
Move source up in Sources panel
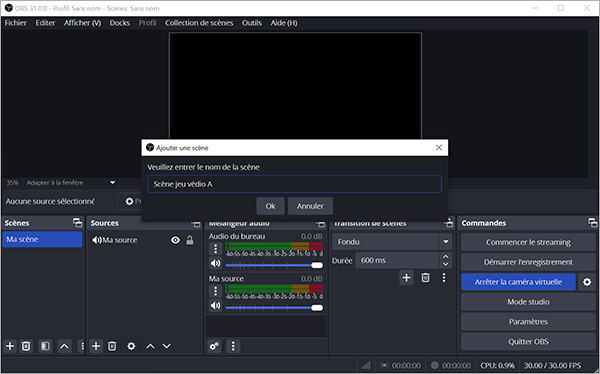150,346
